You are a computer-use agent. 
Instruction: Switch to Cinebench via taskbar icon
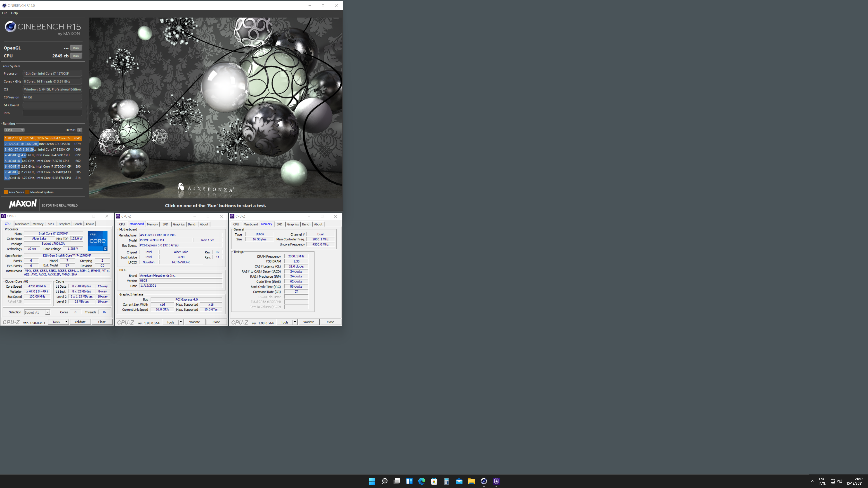[484, 481]
